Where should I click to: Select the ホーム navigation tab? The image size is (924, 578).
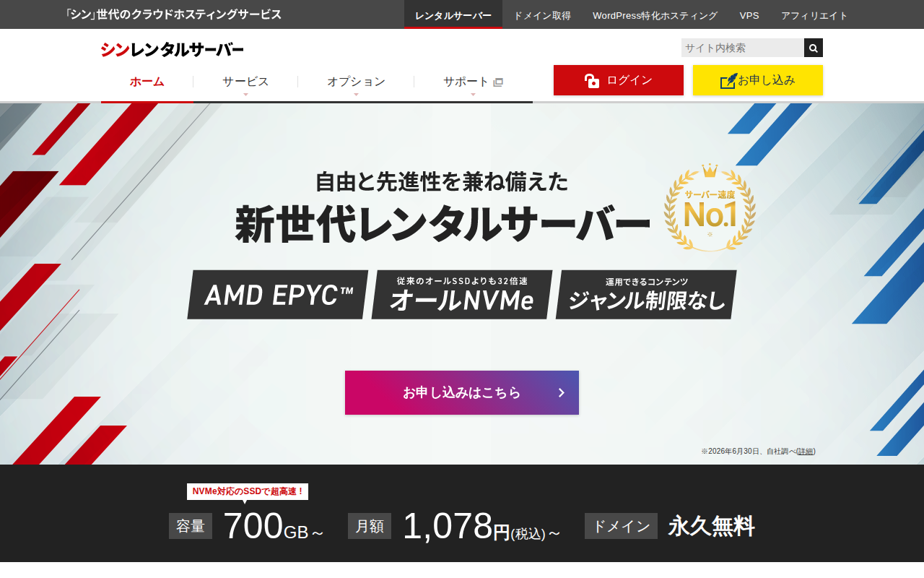(147, 82)
